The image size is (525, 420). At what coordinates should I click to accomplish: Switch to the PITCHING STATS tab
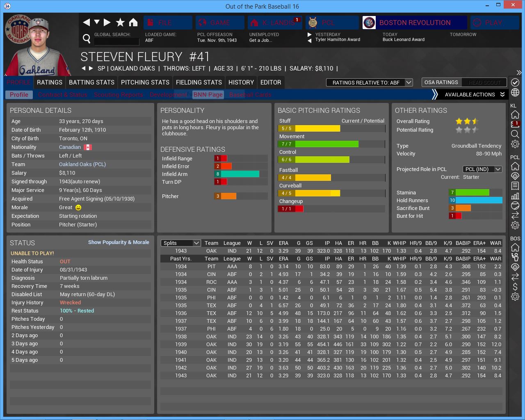145,82
